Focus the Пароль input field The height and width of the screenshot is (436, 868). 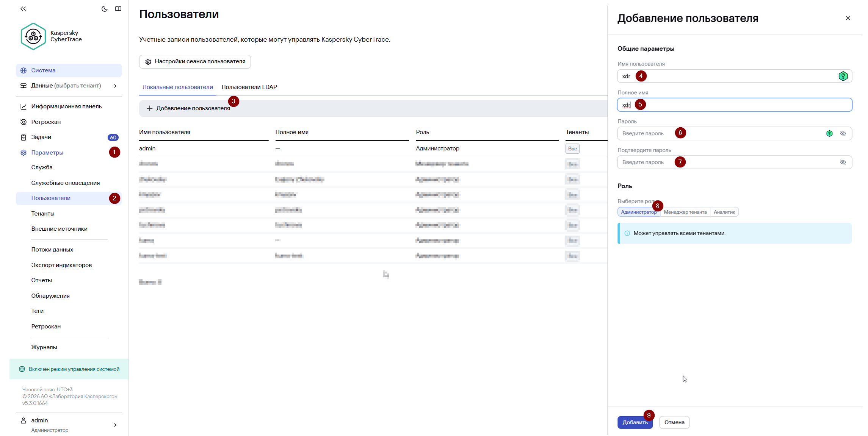(x=735, y=133)
